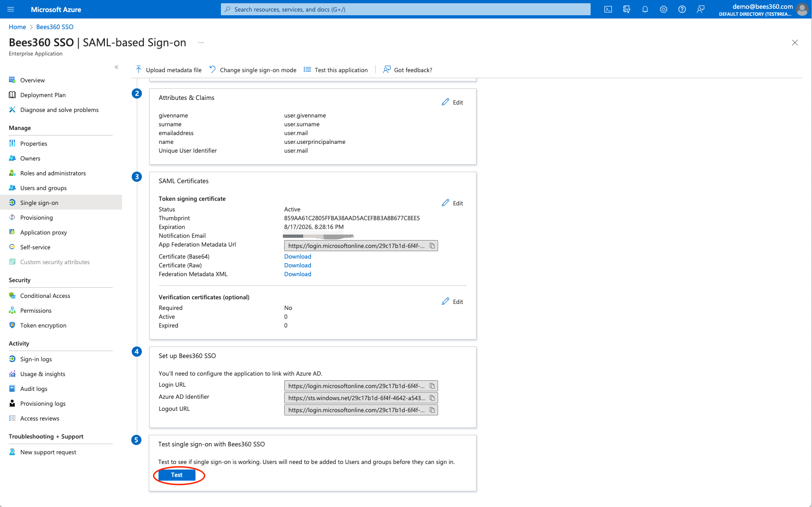Screen dimensions: 812x507
Task: Select Single sign-on in sidebar
Action: coord(61,203)
